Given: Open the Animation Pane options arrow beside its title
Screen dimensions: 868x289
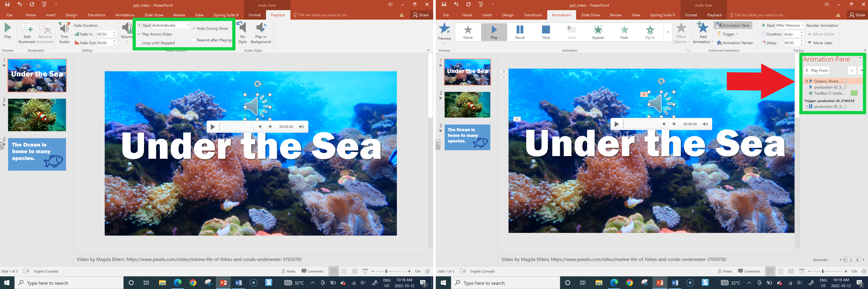Looking at the screenshot, I should (860, 58).
